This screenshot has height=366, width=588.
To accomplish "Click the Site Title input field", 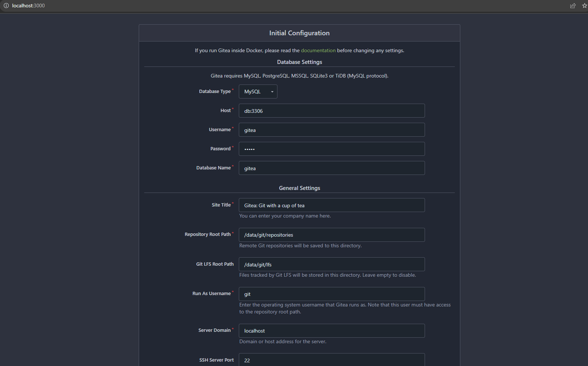I will point(332,205).
